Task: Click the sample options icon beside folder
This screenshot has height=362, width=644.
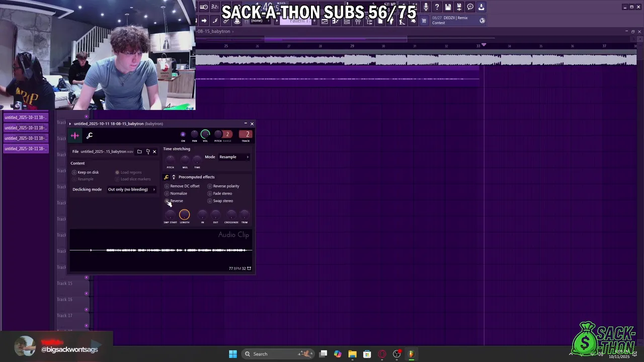Action: [x=147, y=151]
